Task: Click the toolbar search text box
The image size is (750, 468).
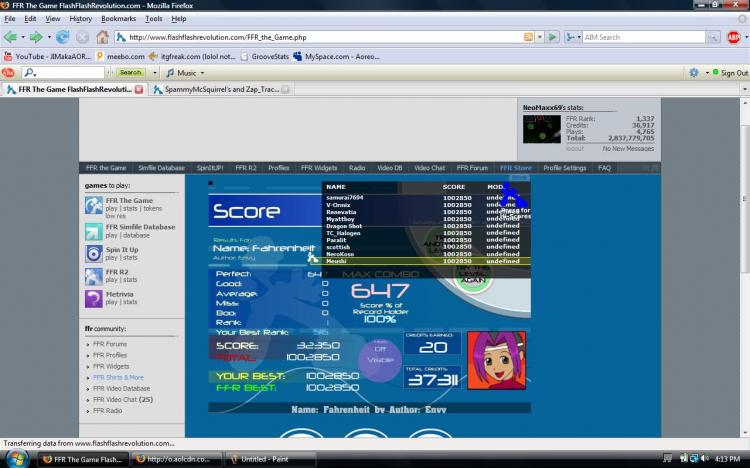Action: [63, 73]
